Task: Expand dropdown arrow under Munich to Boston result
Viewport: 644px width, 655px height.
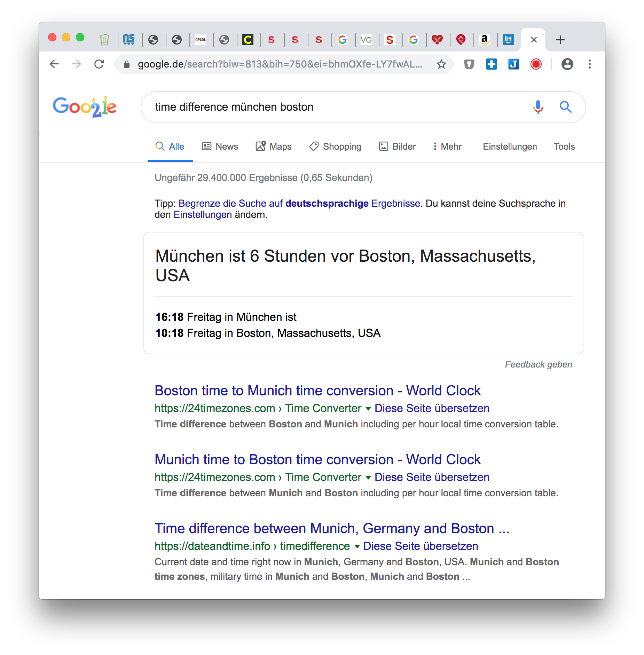Action: click(x=368, y=478)
